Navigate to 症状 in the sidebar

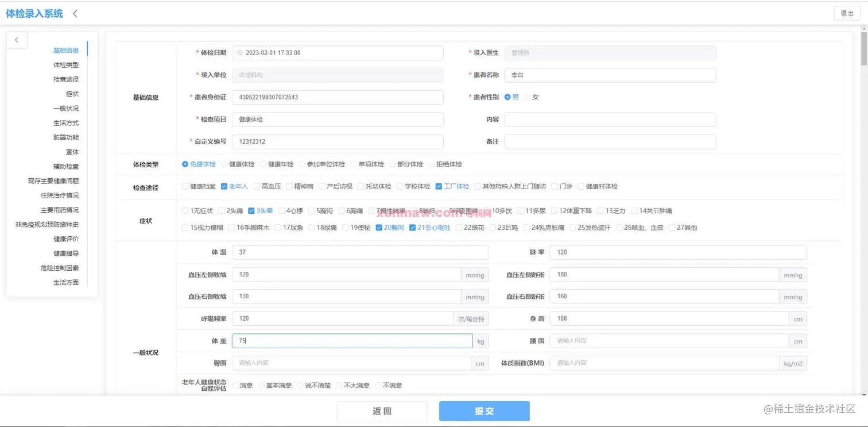click(73, 93)
